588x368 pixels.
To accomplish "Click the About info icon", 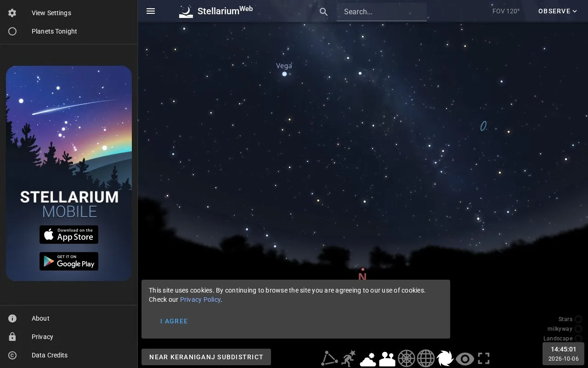I will [12, 318].
